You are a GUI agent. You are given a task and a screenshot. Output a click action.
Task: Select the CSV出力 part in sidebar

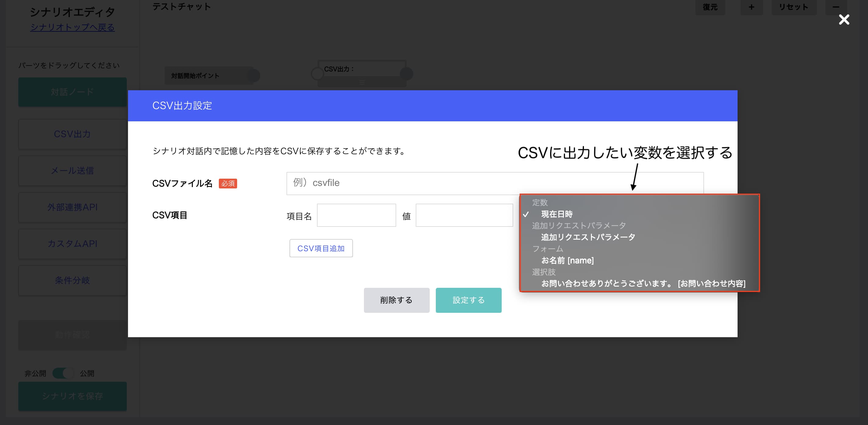[x=73, y=134]
